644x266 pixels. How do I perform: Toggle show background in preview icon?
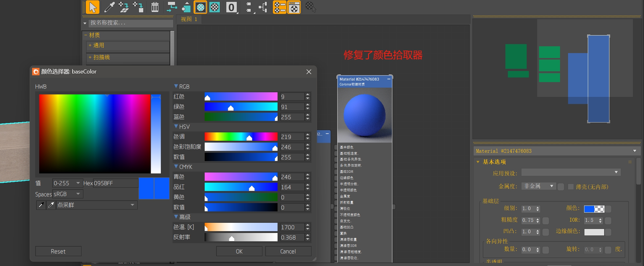point(215,7)
